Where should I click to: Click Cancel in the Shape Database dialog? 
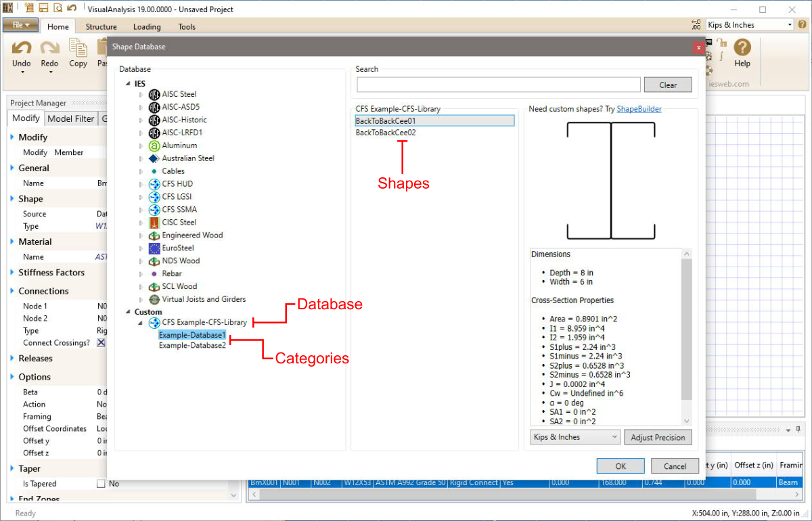(x=675, y=466)
